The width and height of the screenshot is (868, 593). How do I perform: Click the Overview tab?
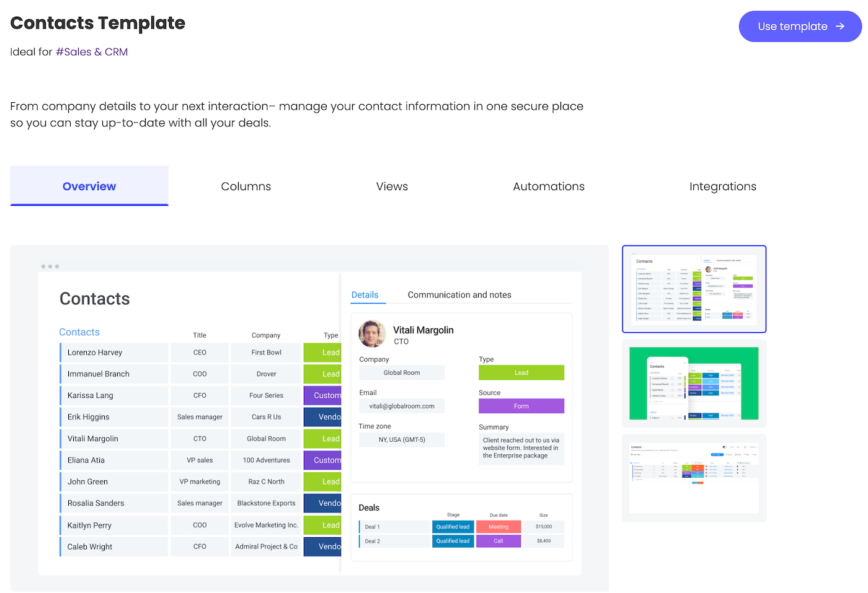pyautogui.click(x=89, y=186)
